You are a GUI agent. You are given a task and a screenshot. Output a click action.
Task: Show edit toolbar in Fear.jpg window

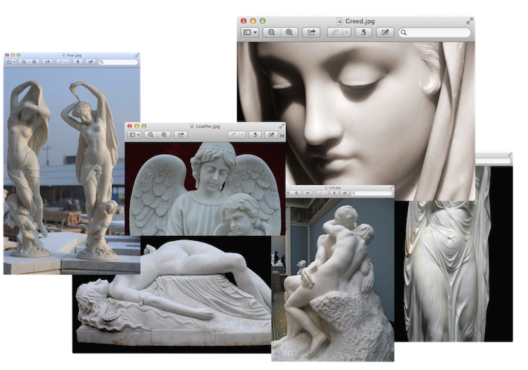90,62
